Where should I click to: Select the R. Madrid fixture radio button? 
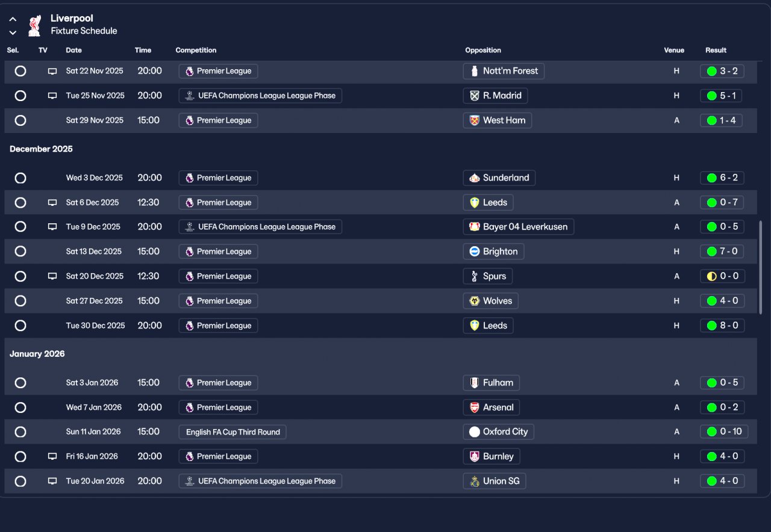click(x=20, y=96)
